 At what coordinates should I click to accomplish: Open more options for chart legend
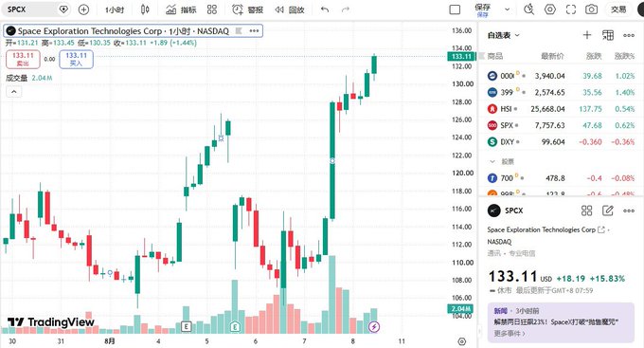click(x=254, y=31)
